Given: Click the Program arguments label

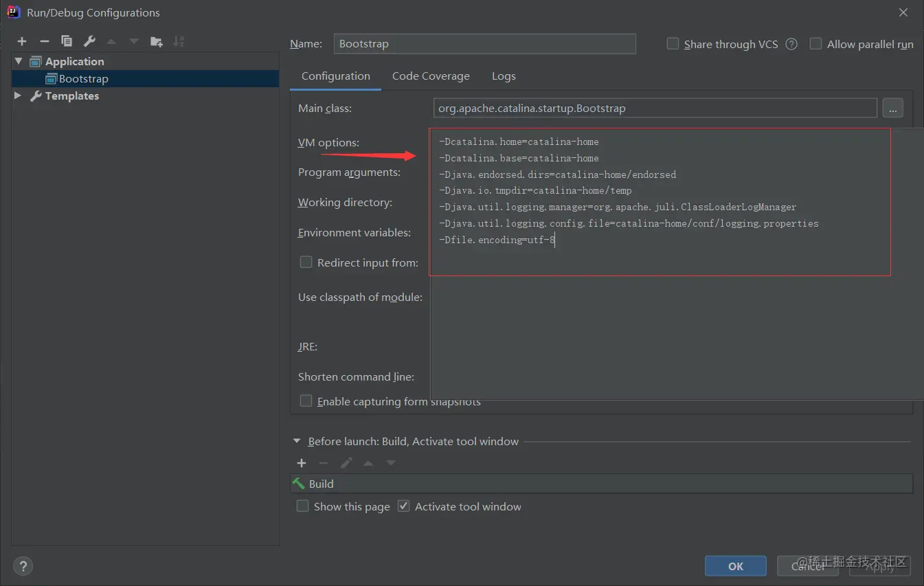Looking at the screenshot, I should [349, 172].
